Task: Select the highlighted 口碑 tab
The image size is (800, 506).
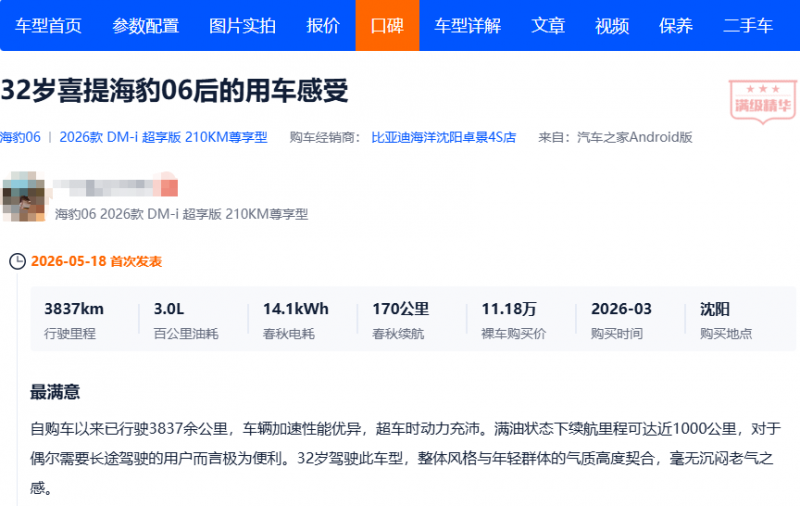Action: (387, 26)
